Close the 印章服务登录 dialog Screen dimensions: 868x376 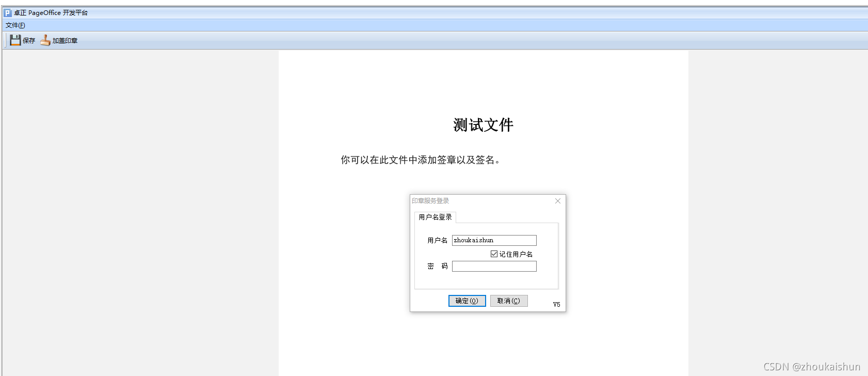tap(558, 201)
